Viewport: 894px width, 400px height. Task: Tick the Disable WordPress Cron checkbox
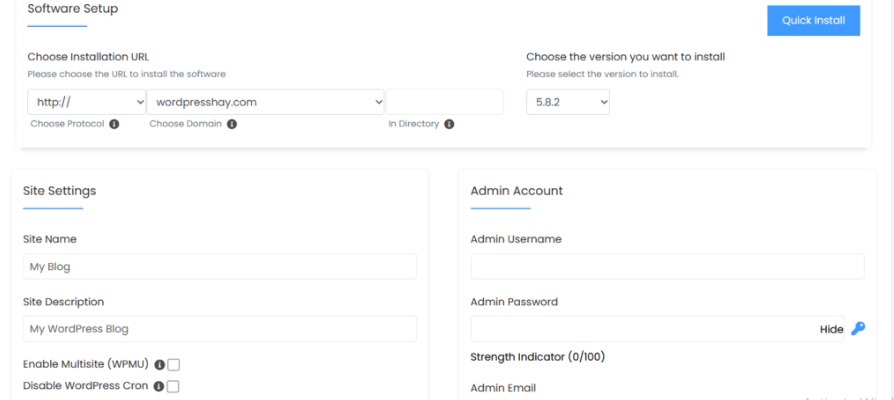[174, 386]
